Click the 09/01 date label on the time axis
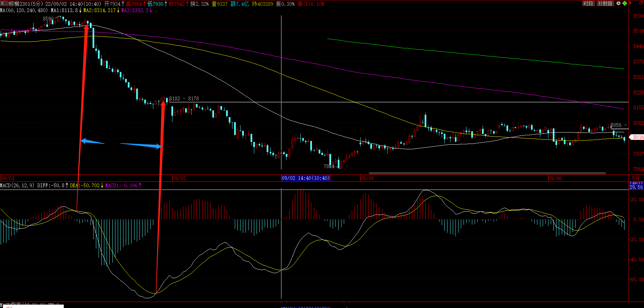The image size is (644, 308). point(8,178)
